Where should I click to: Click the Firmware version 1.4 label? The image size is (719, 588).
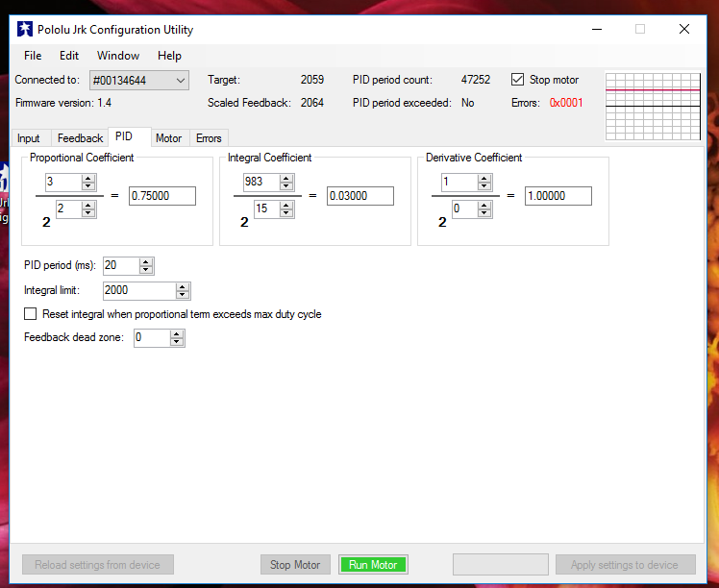pyautogui.click(x=63, y=103)
